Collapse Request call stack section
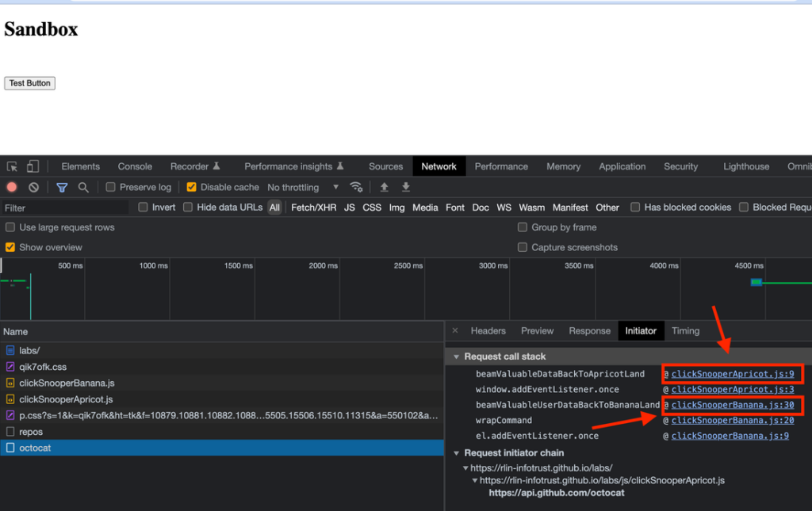 click(x=456, y=357)
